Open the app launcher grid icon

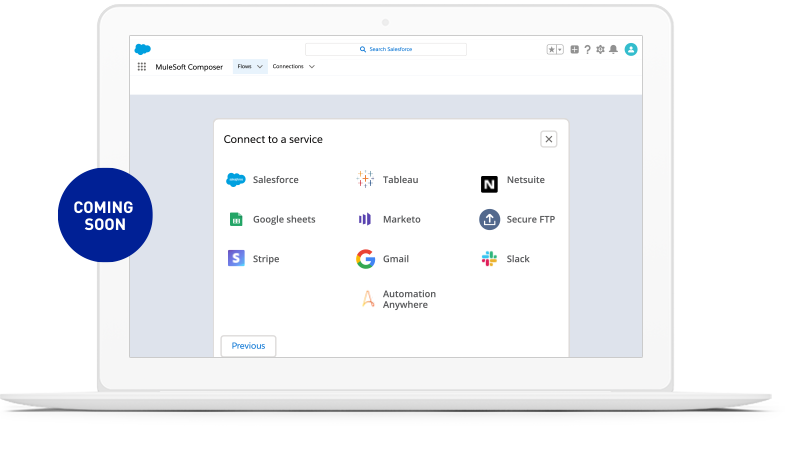click(x=141, y=67)
